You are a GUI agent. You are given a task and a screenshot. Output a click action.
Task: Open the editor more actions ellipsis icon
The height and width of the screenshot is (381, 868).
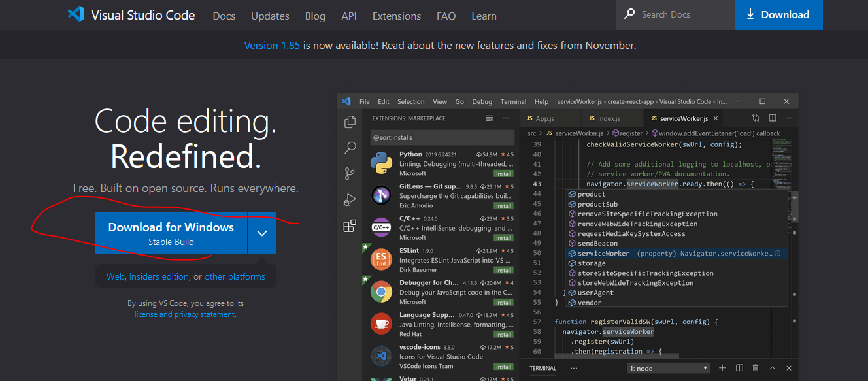point(790,118)
